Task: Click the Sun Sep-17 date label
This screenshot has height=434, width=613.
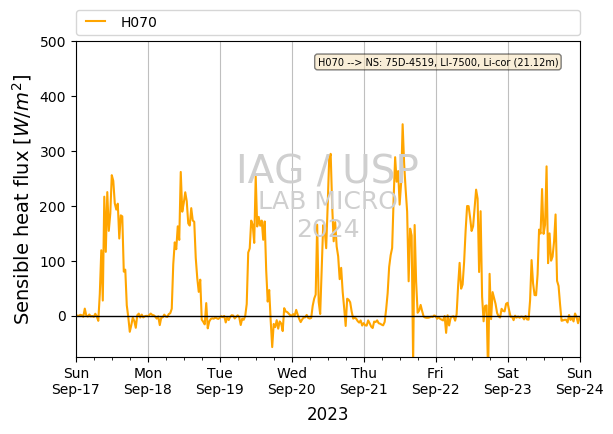Action: pyautogui.click(x=76, y=381)
